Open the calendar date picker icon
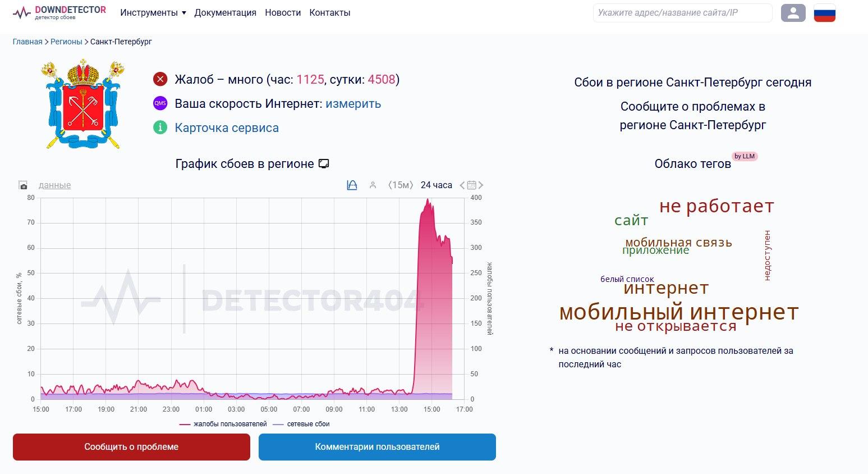Screen dimensions: 868x474 pyautogui.click(x=471, y=185)
